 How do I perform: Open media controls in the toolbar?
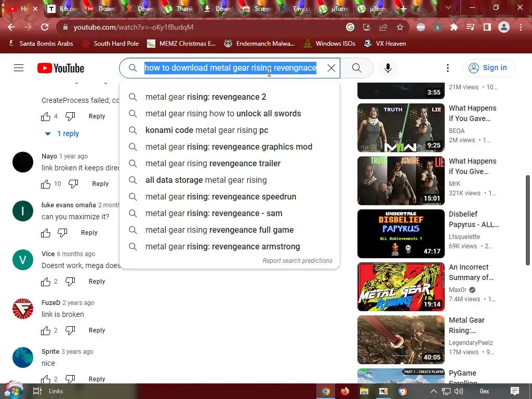pos(470,27)
